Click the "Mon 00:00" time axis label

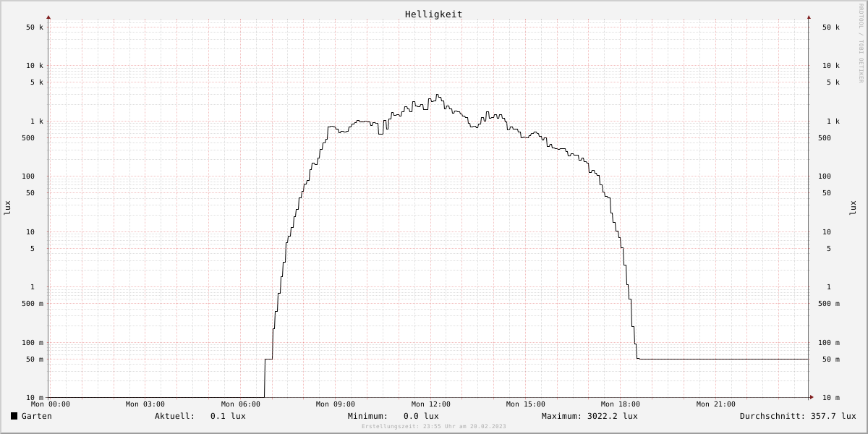pos(51,404)
